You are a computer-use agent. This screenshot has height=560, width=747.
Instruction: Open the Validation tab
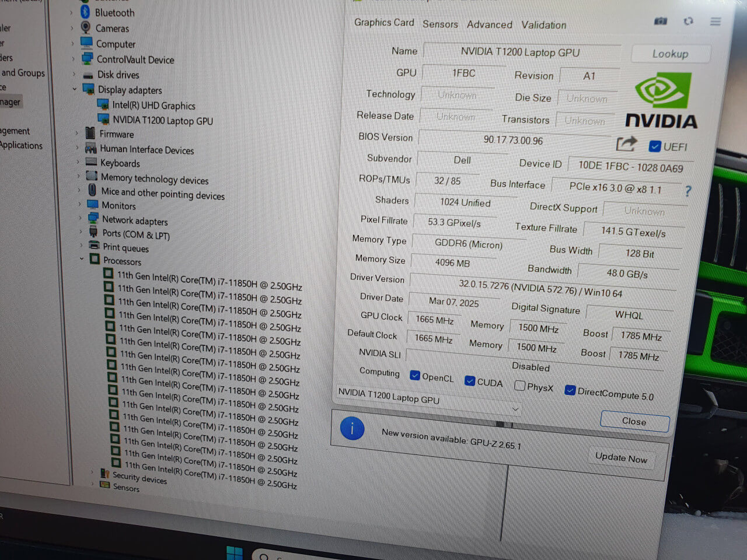click(543, 25)
